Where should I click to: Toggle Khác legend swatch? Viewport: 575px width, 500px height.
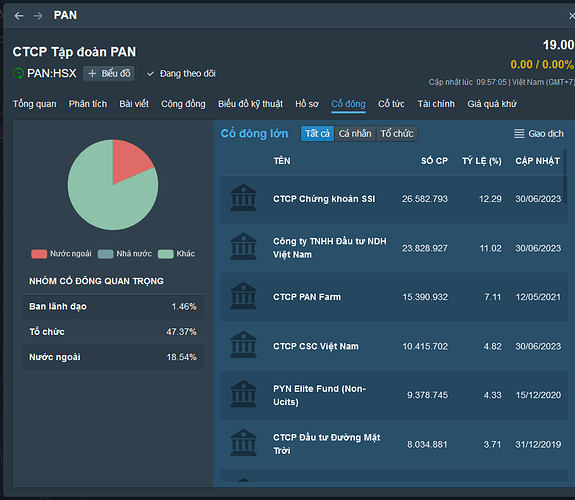point(166,254)
